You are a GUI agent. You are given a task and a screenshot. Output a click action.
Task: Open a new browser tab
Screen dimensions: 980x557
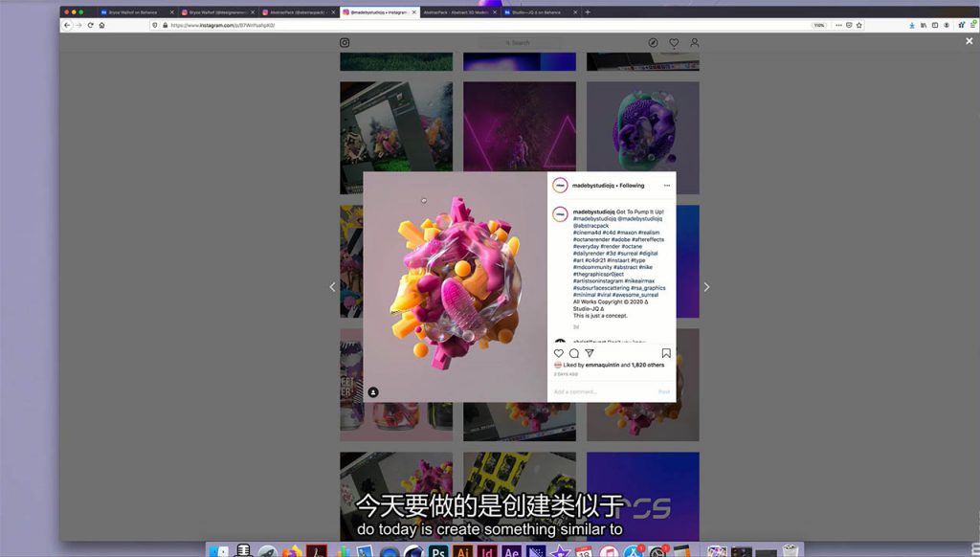pyautogui.click(x=588, y=11)
